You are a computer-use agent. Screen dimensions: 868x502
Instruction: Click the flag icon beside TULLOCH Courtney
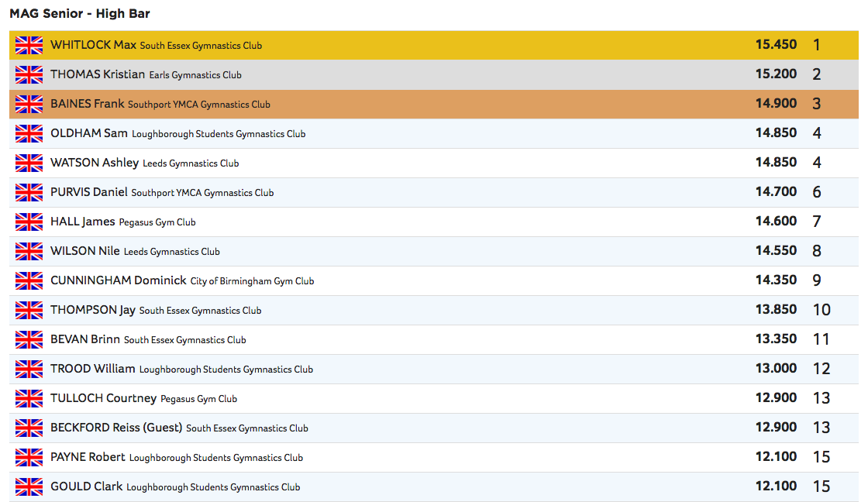[29, 398]
